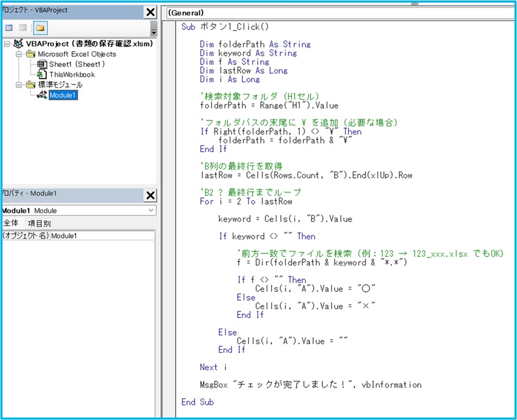Switch to the 項目別 properties tab
517x420 pixels.
pyautogui.click(x=40, y=224)
